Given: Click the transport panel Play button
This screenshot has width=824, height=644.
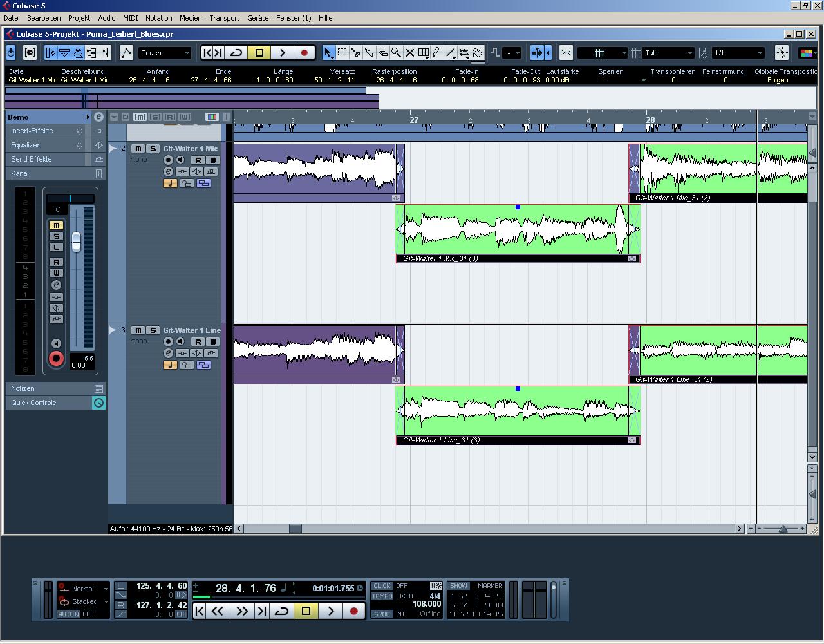Looking at the screenshot, I should (x=331, y=611).
